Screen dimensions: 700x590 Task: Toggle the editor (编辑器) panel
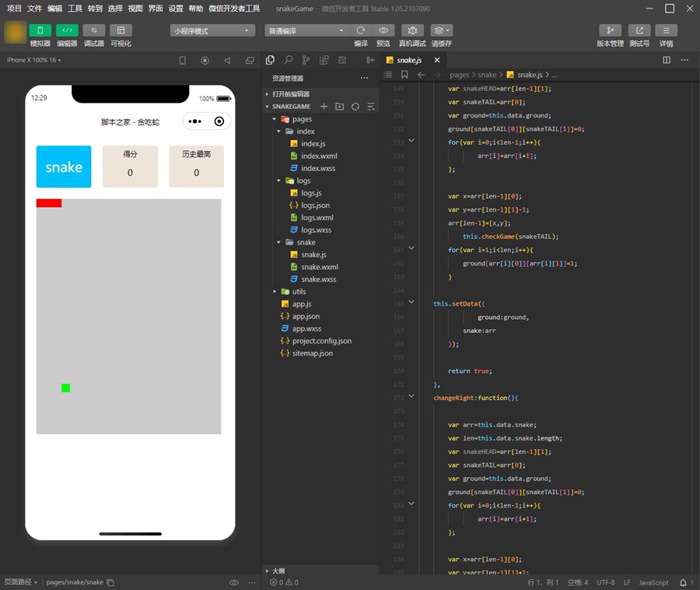67,30
